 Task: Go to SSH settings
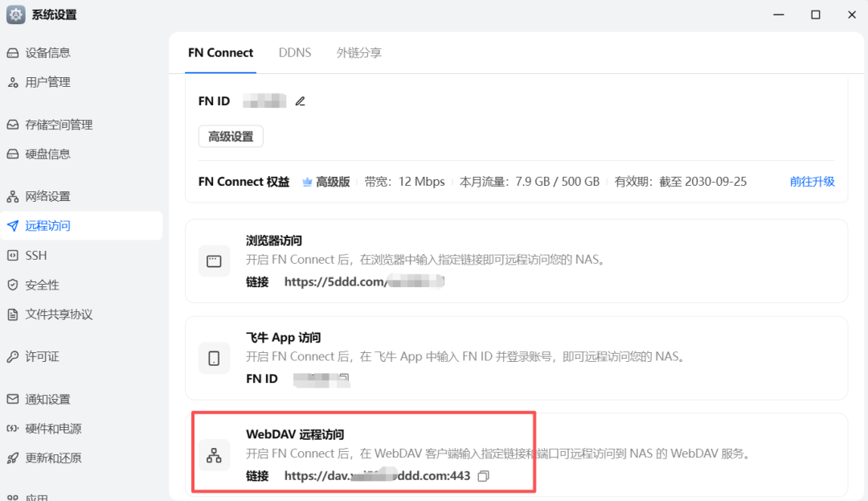pyautogui.click(x=35, y=255)
